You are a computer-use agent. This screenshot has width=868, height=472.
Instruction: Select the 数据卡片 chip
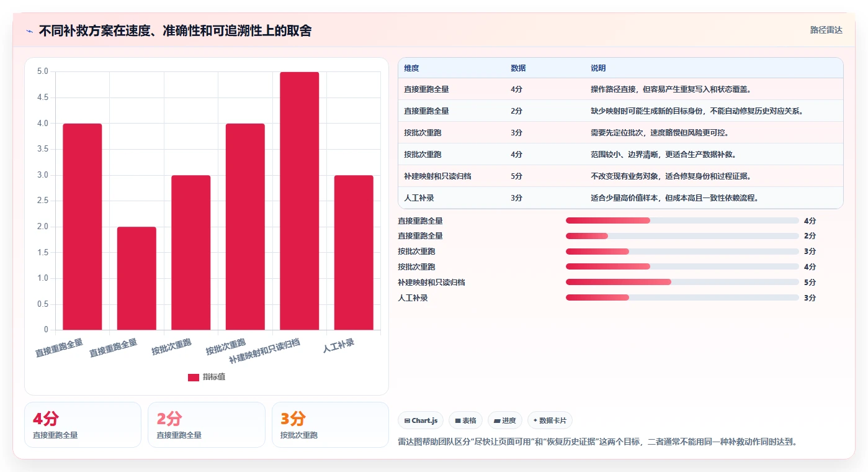coord(550,420)
